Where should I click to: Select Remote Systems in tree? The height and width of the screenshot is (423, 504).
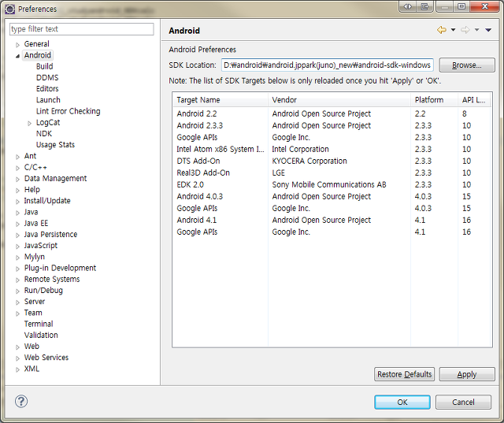[x=52, y=279]
